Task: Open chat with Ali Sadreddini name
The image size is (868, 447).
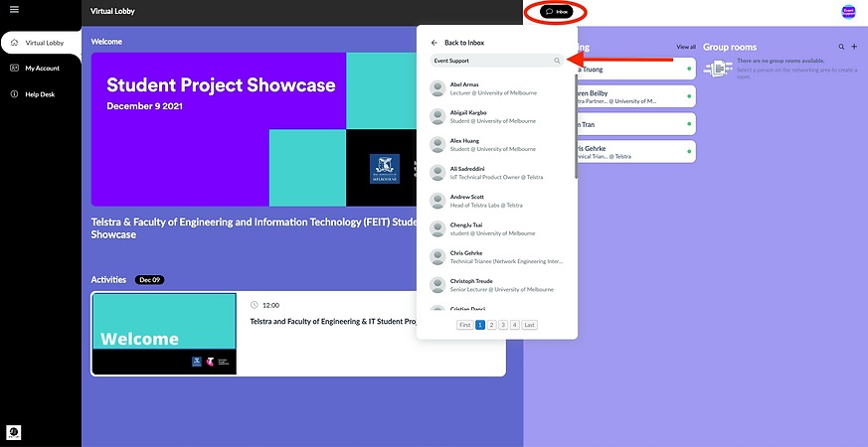Action: tap(467, 169)
